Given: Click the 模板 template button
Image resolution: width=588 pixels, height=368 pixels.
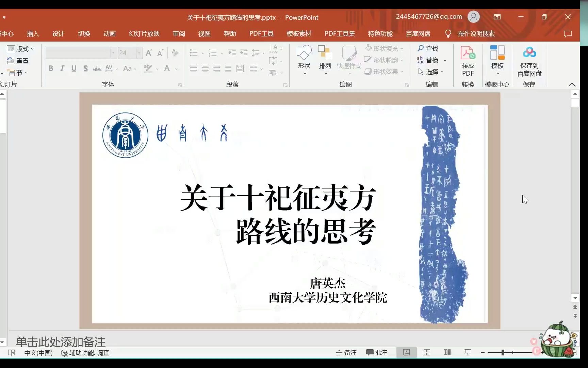Looking at the screenshot, I should 497,60.
